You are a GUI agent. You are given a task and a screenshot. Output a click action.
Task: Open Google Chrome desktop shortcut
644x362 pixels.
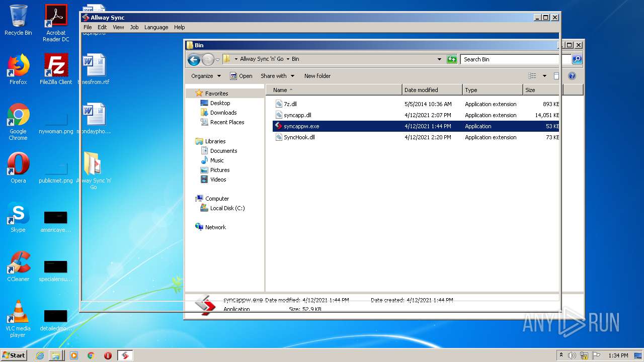pyautogui.click(x=18, y=122)
